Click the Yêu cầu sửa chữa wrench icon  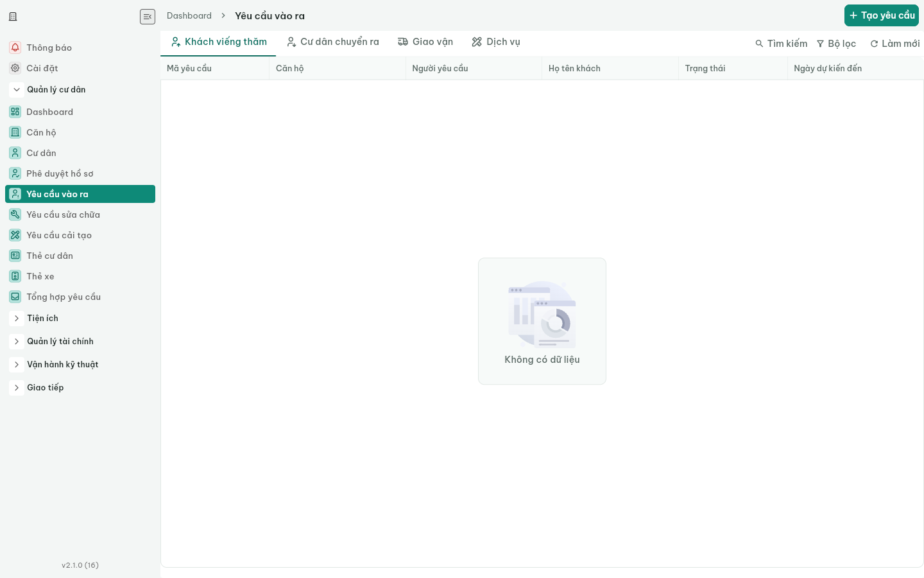tap(15, 215)
